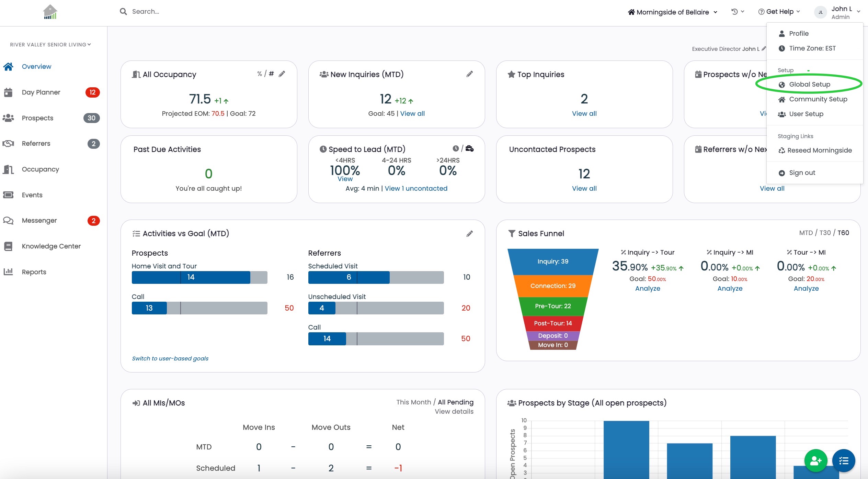The width and height of the screenshot is (868, 479).
Task: Toggle All MIs/MOs to This Month
Action: click(x=413, y=402)
